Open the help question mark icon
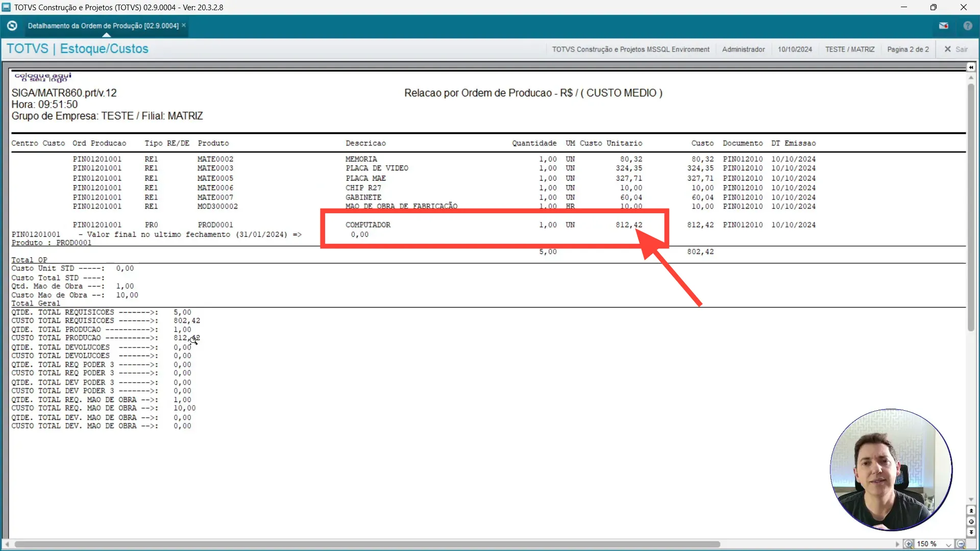 pyautogui.click(x=968, y=26)
